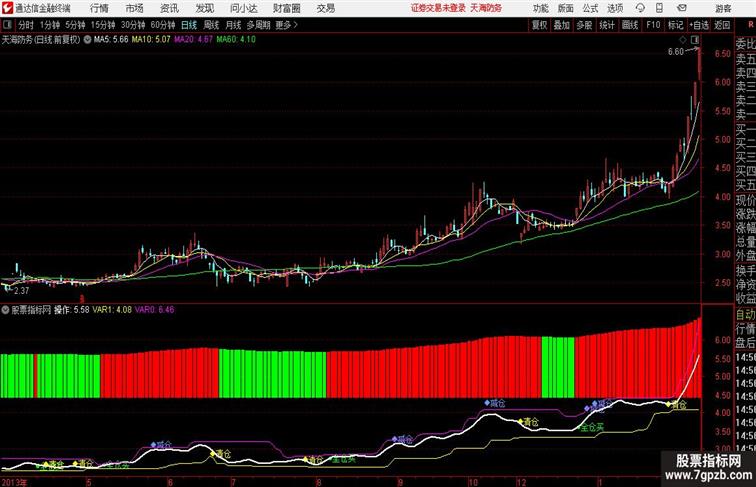Switch to 30分钟 chart period

[x=133, y=25]
